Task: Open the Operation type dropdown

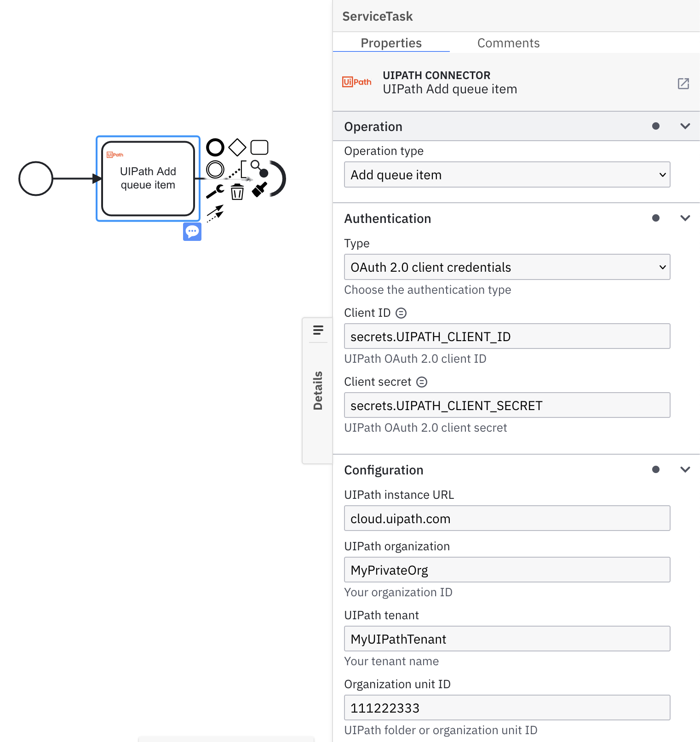Action: [507, 175]
